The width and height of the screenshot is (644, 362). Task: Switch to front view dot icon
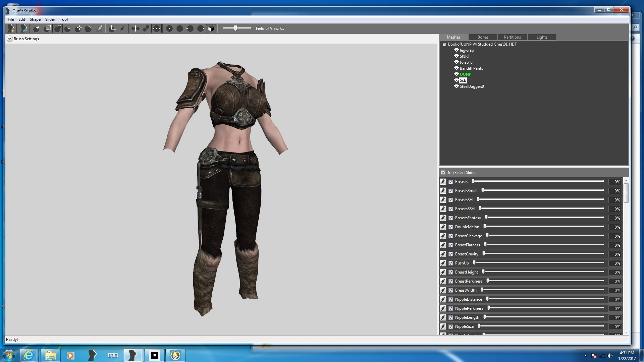[x=169, y=28]
